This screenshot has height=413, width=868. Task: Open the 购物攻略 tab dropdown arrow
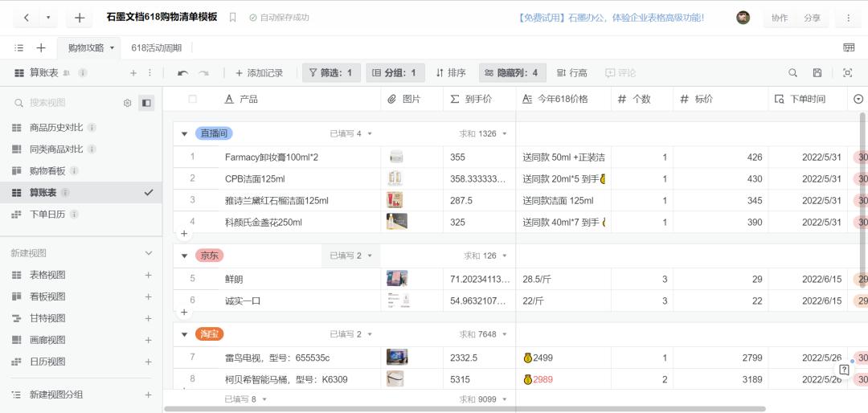click(x=112, y=47)
